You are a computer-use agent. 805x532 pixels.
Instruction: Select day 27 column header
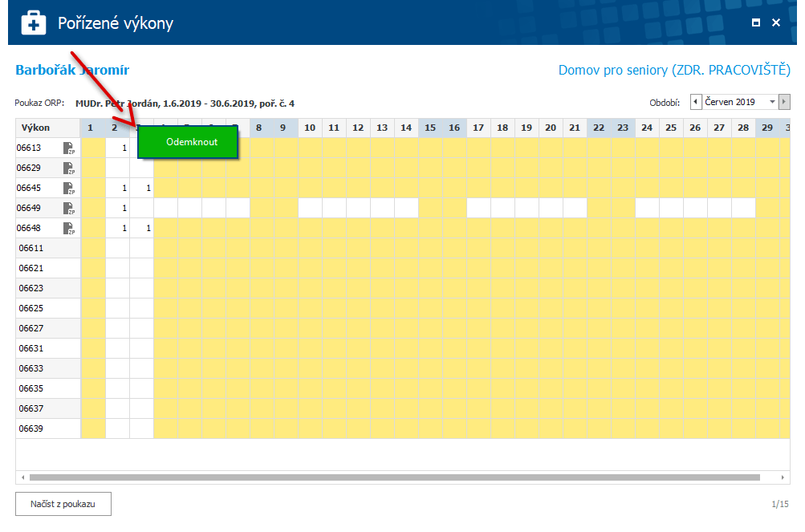[x=719, y=128]
